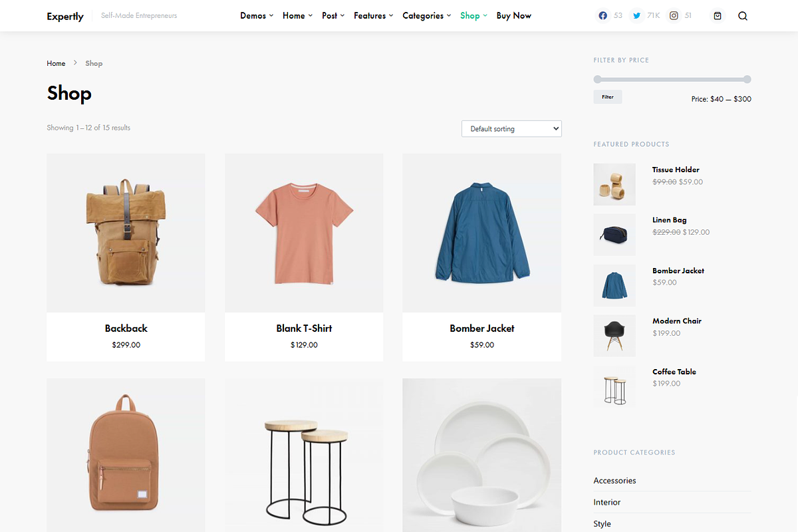Expand the Features menu
The image size is (798, 532).
pyautogui.click(x=373, y=15)
